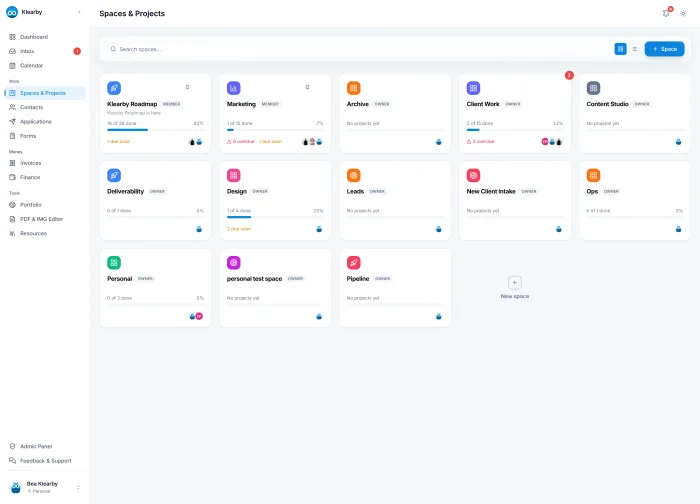Click the '8 overdue' label on Marketing
700x504 pixels.
click(241, 142)
